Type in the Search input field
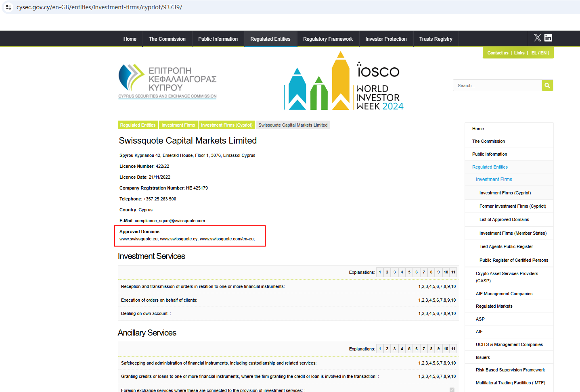 497,85
